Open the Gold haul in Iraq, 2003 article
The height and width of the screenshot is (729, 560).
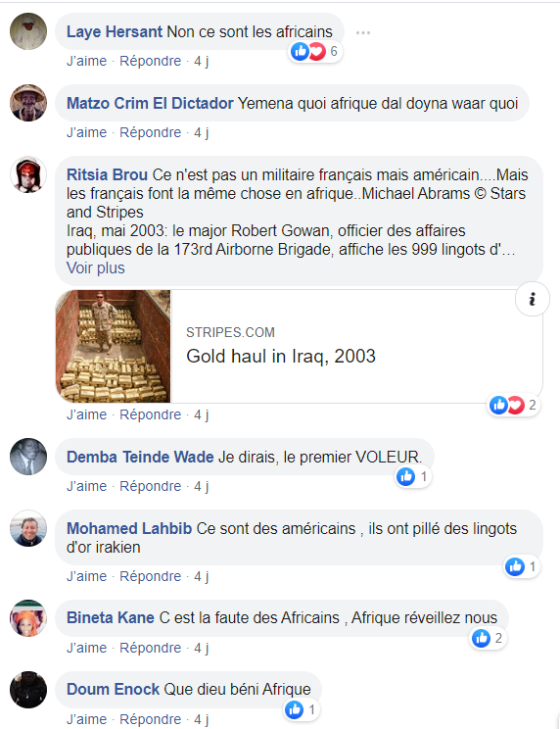[x=281, y=356]
